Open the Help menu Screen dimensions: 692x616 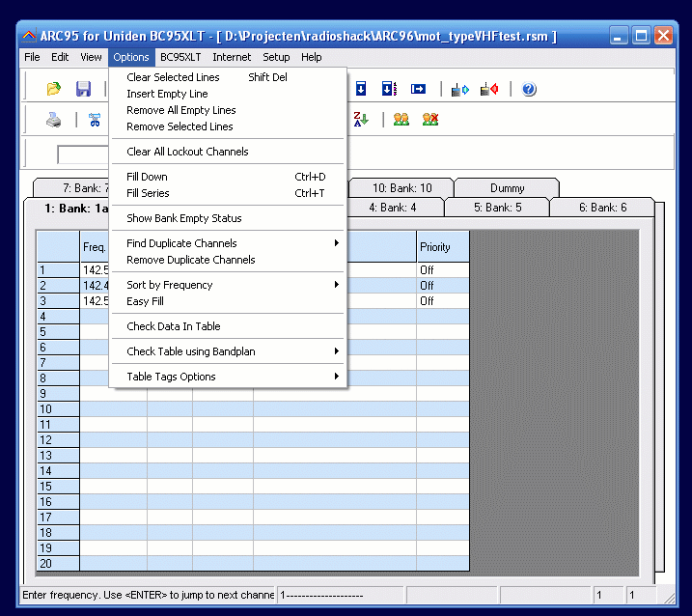coord(312,57)
